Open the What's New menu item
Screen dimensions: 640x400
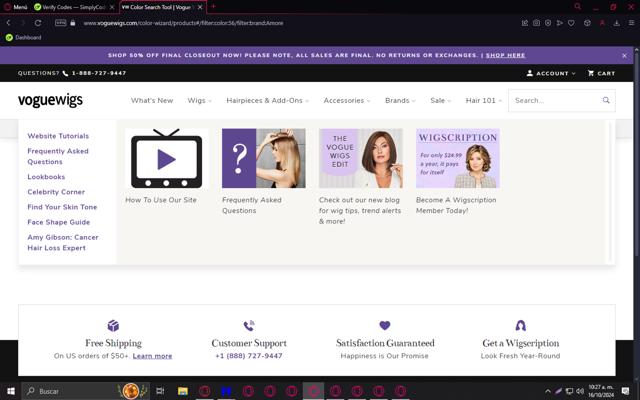point(152,100)
